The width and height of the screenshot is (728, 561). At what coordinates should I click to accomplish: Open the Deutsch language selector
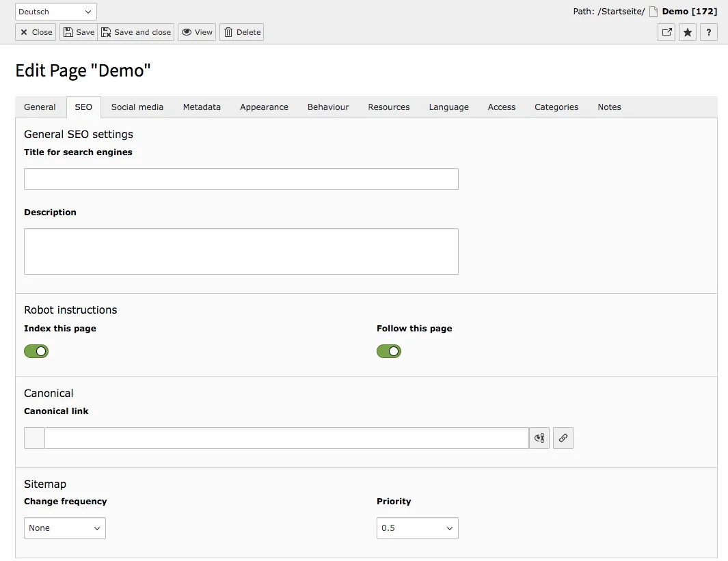click(x=55, y=11)
